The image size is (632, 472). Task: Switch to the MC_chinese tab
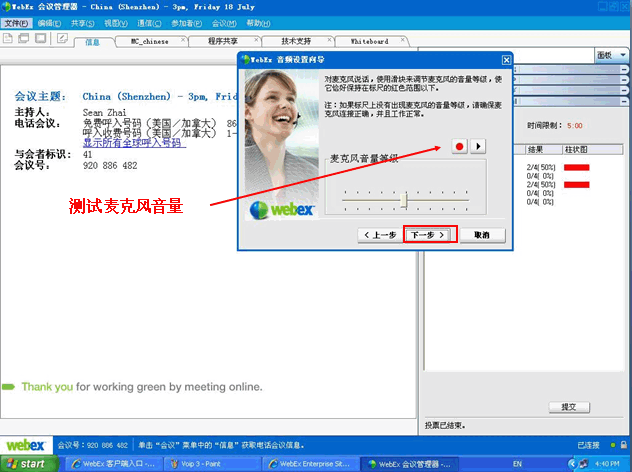(150, 42)
